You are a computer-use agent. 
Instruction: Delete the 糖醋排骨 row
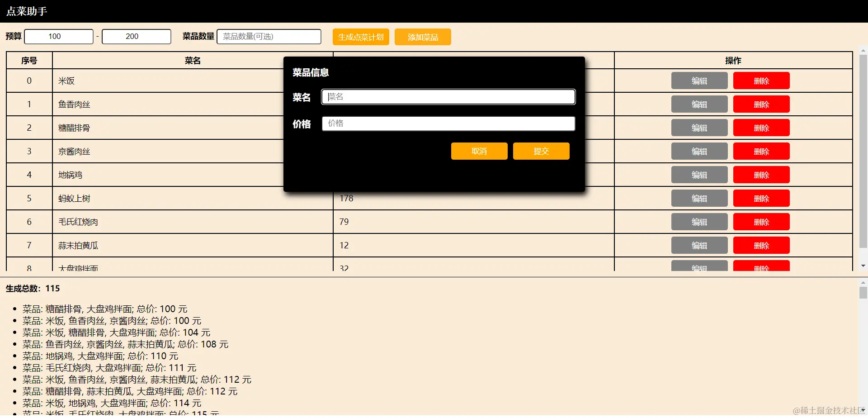coord(761,128)
